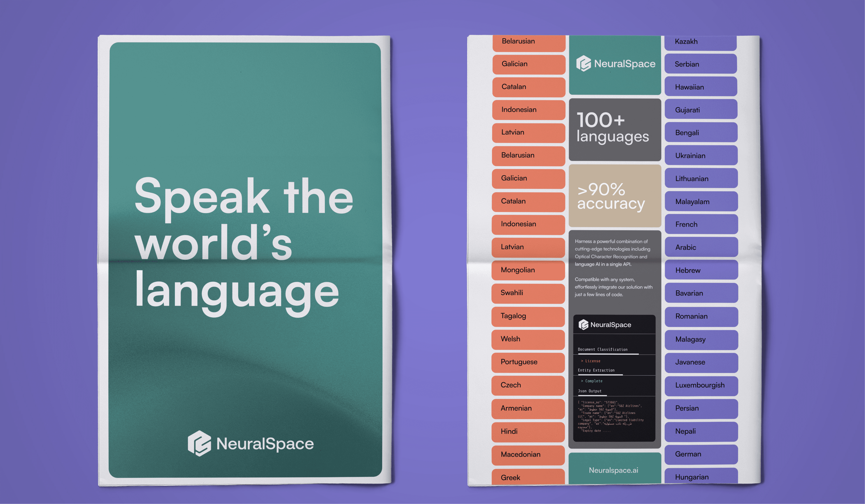Click the Json Output heading

pos(590,391)
